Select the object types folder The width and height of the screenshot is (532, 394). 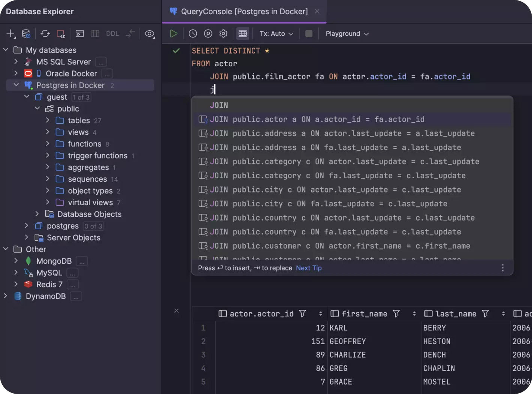[90, 191]
